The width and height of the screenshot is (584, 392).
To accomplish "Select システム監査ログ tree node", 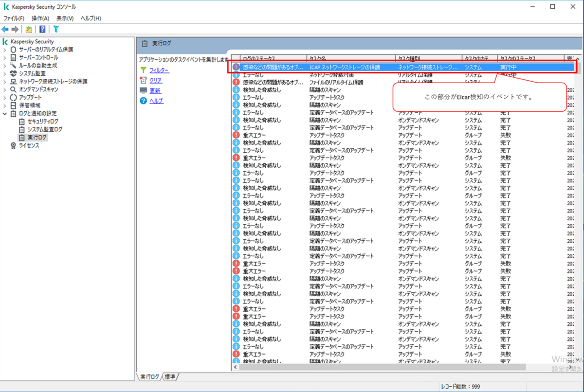I will pos(45,129).
